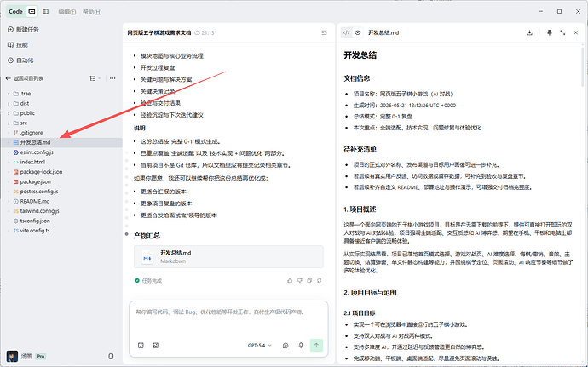The height and width of the screenshot is (367, 588).
Task: Click the Pro badge next to username
Action: 41,357
